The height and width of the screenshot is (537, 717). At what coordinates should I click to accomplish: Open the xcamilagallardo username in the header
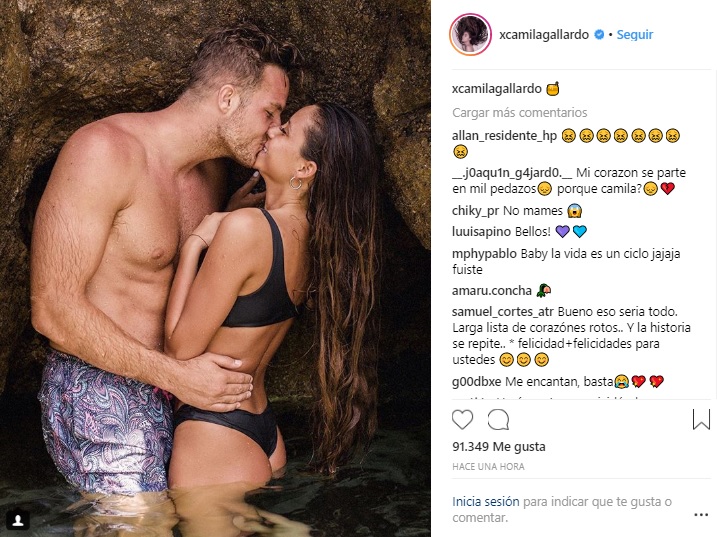coord(544,35)
